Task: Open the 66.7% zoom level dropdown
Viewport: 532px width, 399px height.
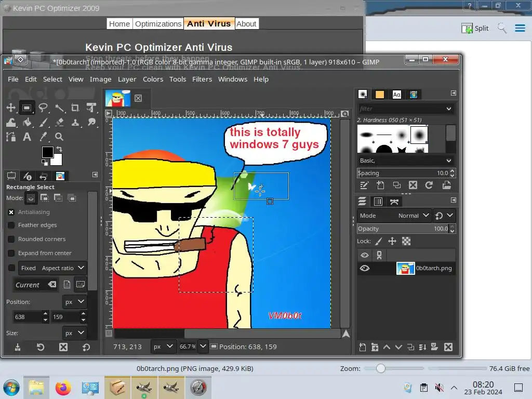Action: (203, 347)
